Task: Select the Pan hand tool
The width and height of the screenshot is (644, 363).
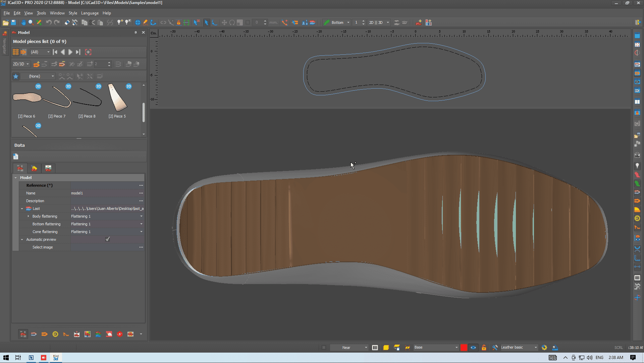Action: coord(23,22)
